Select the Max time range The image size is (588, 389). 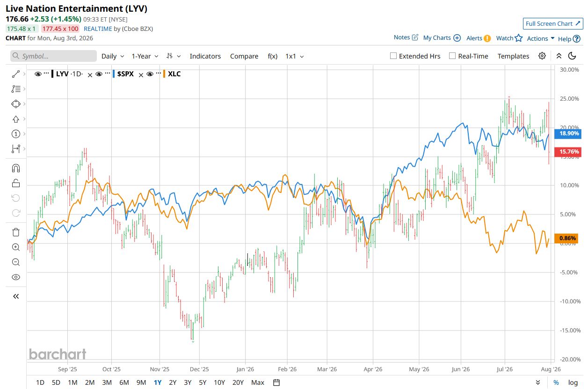click(x=258, y=382)
